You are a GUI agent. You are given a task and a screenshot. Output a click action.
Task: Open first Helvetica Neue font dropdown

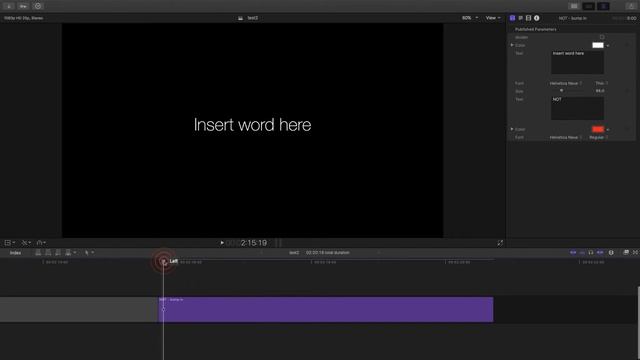click(566, 83)
